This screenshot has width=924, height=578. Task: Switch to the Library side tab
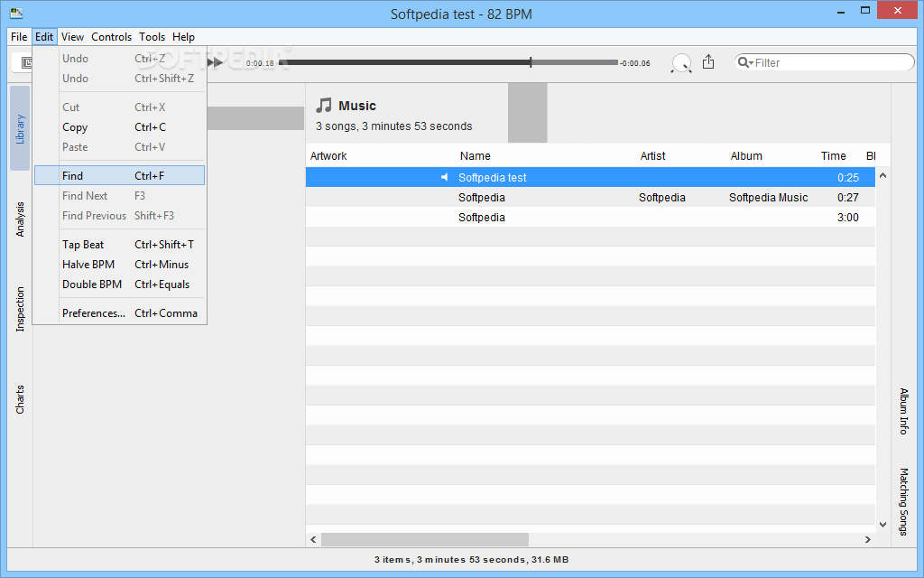pyautogui.click(x=20, y=128)
